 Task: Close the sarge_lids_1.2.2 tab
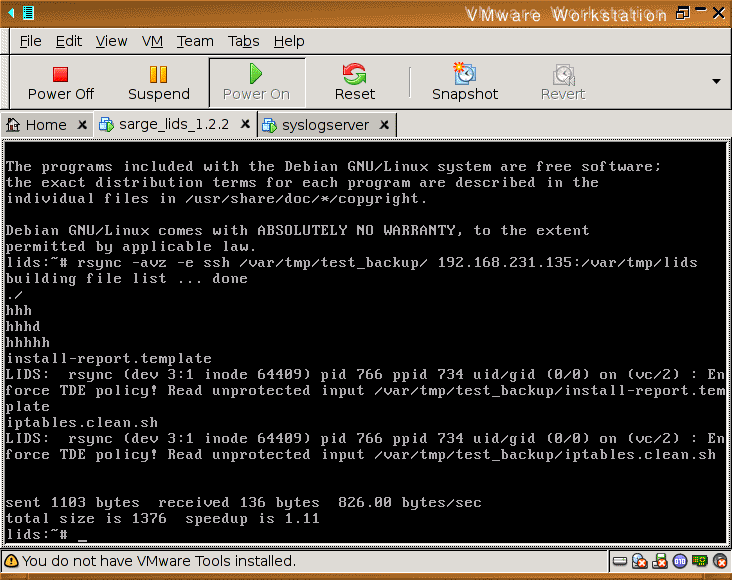coord(245,124)
